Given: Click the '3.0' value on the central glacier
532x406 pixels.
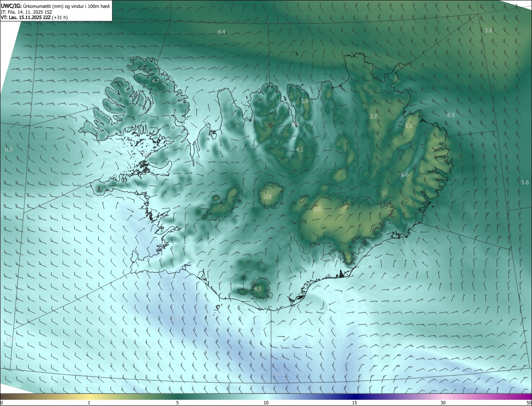Looking at the screenshot, I should (x=268, y=197).
